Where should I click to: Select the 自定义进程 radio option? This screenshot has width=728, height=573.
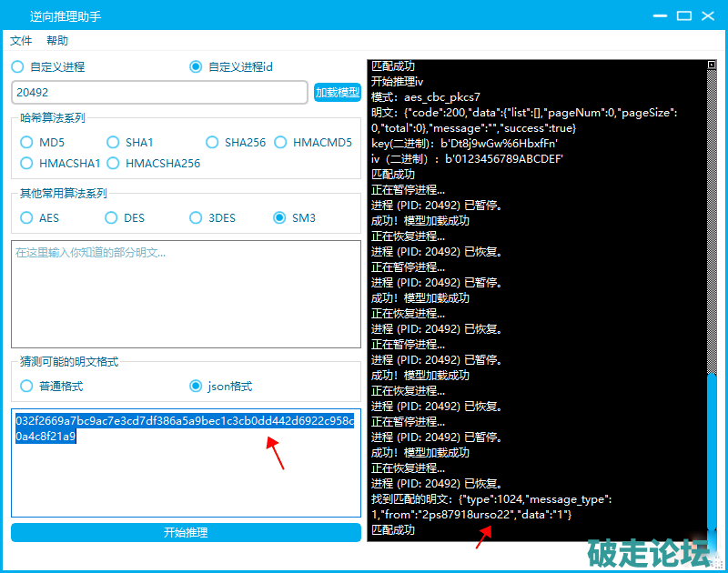pos(18,66)
